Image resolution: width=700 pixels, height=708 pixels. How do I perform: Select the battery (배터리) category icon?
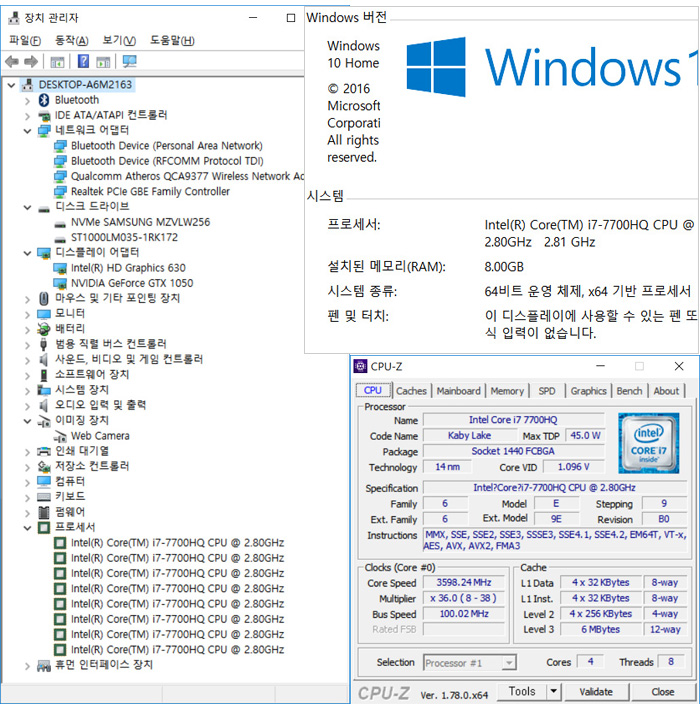44,329
